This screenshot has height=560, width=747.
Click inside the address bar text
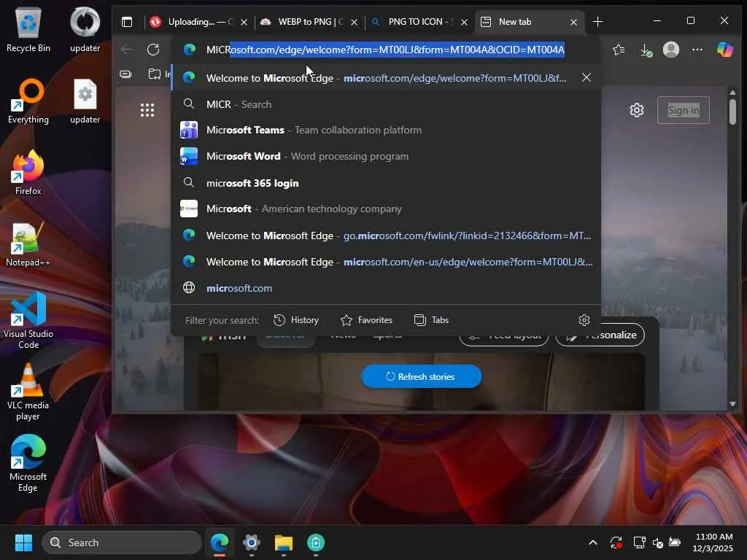pyautogui.click(x=385, y=50)
